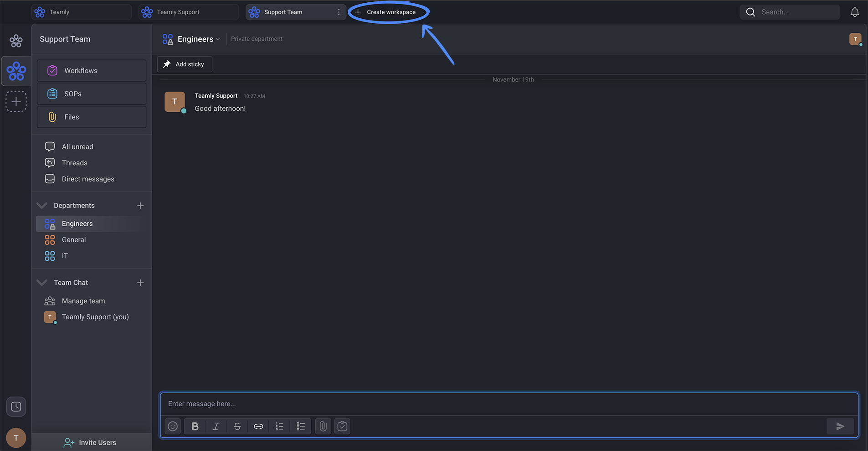Insert a link
The height and width of the screenshot is (451, 868).
click(258, 426)
